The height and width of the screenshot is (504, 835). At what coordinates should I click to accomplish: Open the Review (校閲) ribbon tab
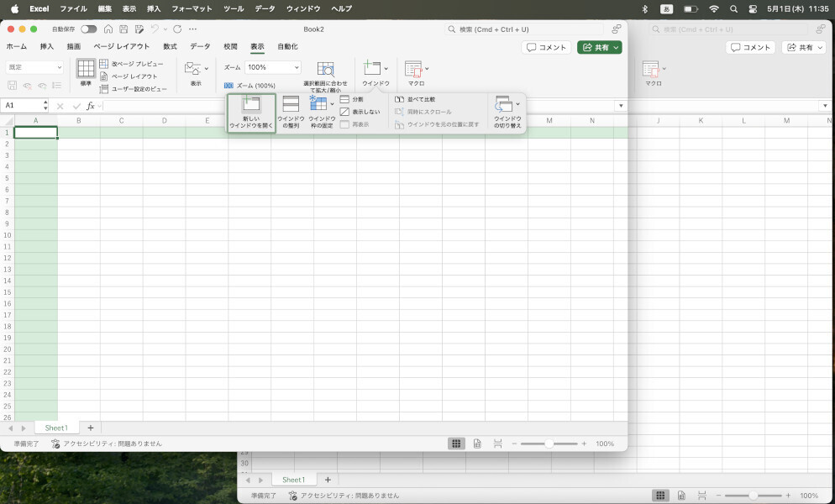(x=230, y=47)
